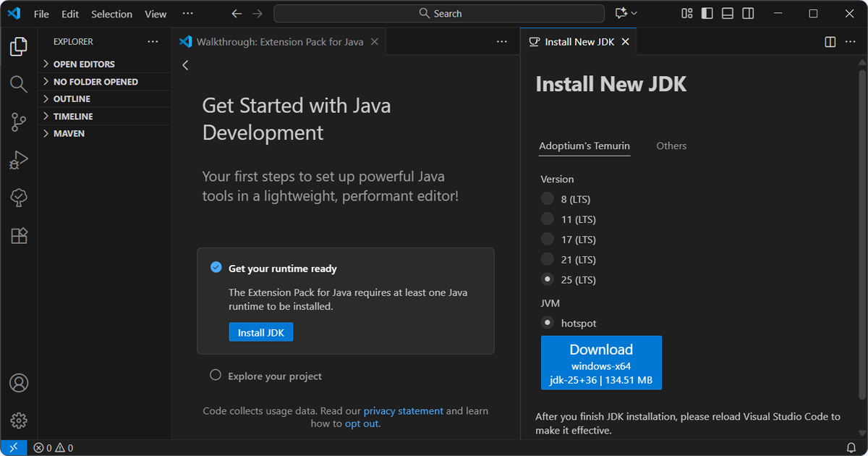
Task: Select JDK version 21 (LTS)
Action: (x=548, y=260)
